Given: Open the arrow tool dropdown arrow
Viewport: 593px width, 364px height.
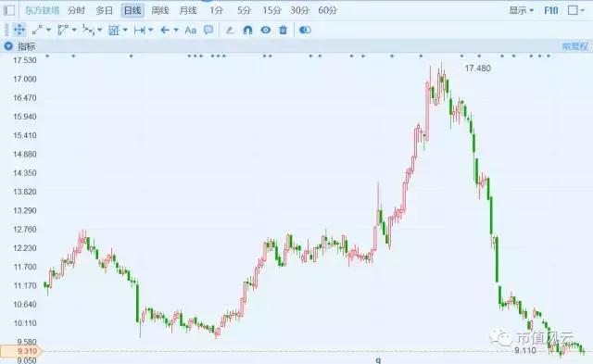Looking at the screenshot, I should pyautogui.click(x=176, y=30).
